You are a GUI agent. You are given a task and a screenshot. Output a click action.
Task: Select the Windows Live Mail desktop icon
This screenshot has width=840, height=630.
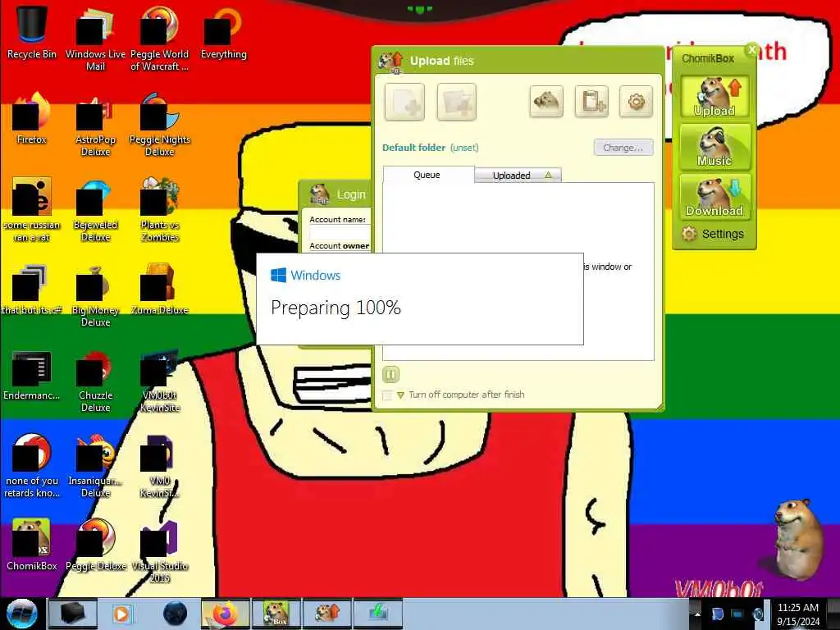pos(95,38)
